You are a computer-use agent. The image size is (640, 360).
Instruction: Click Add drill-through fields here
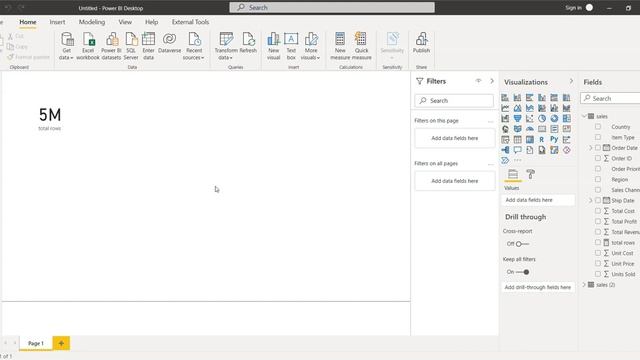538,287
